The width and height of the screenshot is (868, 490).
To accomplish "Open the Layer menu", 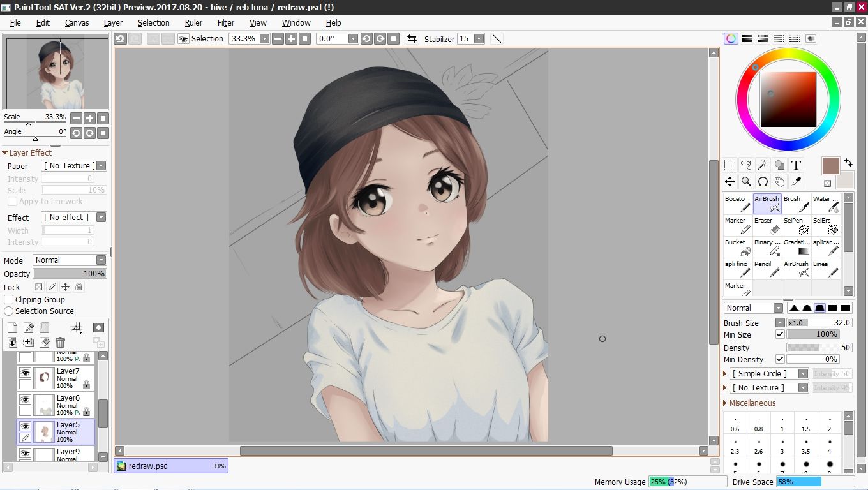I will [x=113, y=22].
